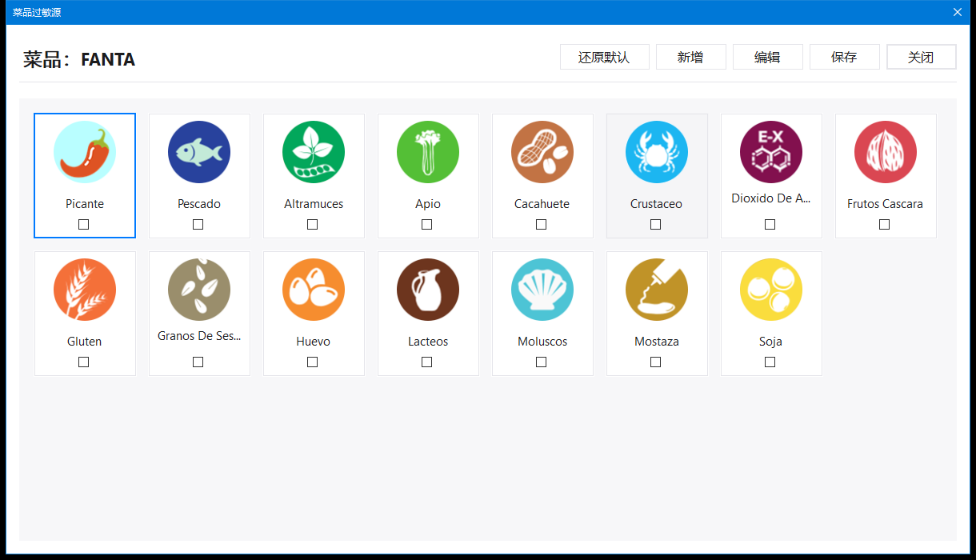Enable the Gluten checkbox

click(84, 362)
